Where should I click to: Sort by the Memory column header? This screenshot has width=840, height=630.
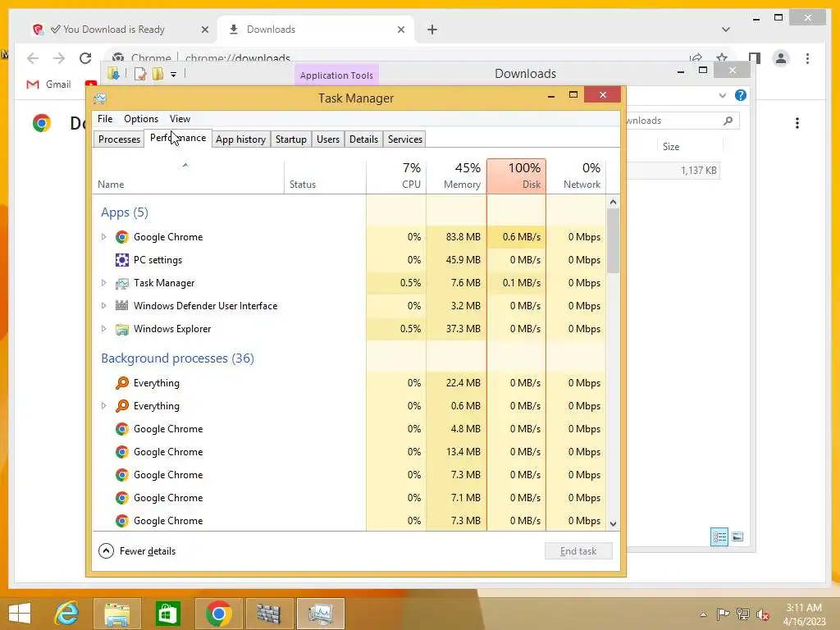tap(456, 176)
